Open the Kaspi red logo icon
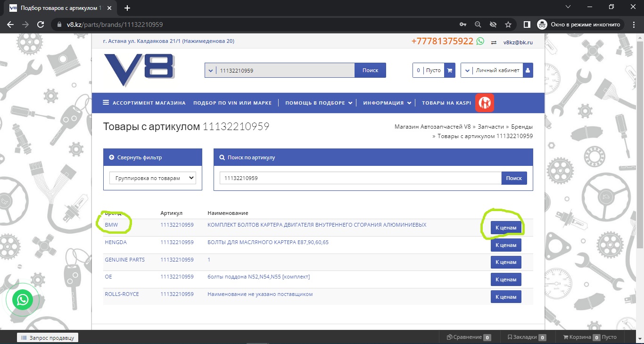The image size is (644, 344). coord(485,103)
